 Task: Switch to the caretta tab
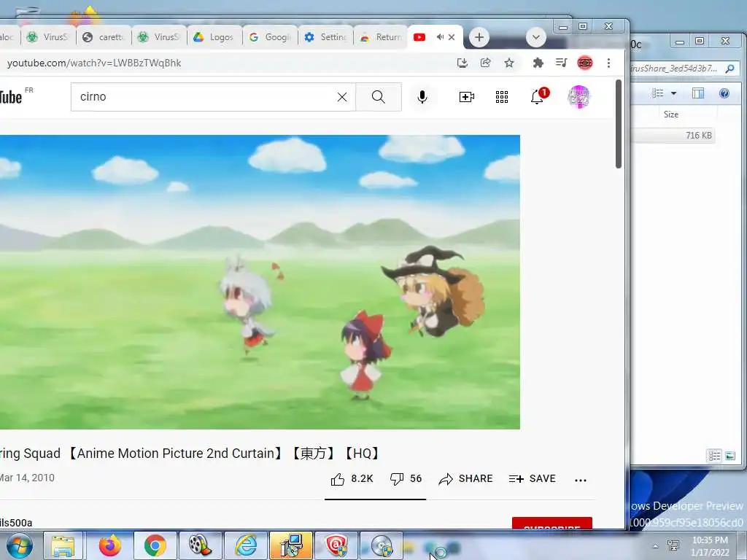click(104, 36)
